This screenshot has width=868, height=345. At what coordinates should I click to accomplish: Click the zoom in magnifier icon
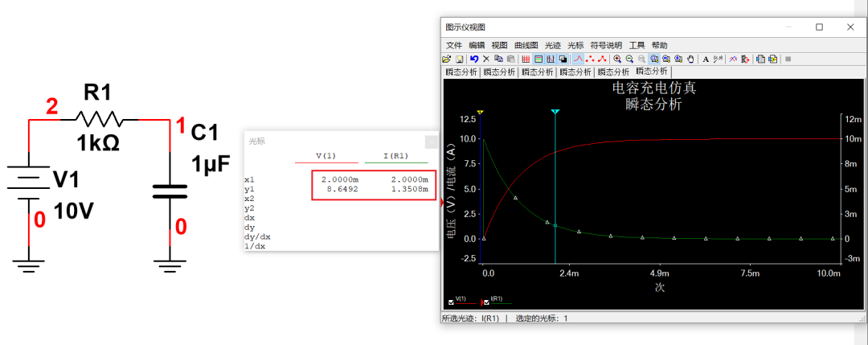coord(617,59)
